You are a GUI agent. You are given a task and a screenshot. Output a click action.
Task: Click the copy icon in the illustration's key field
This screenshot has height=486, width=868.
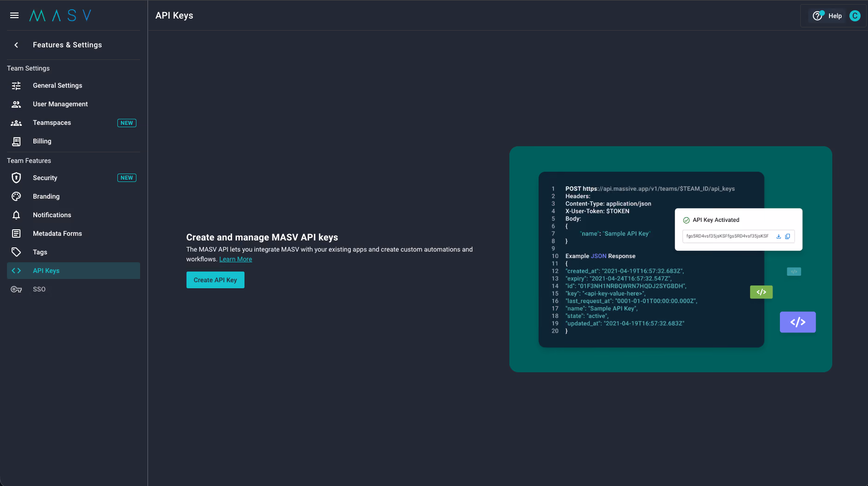tap(787, 236)
